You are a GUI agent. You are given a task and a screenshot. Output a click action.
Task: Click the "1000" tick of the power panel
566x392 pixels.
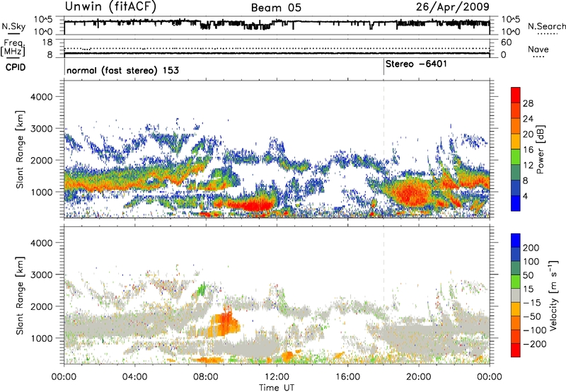click(42, 192)
